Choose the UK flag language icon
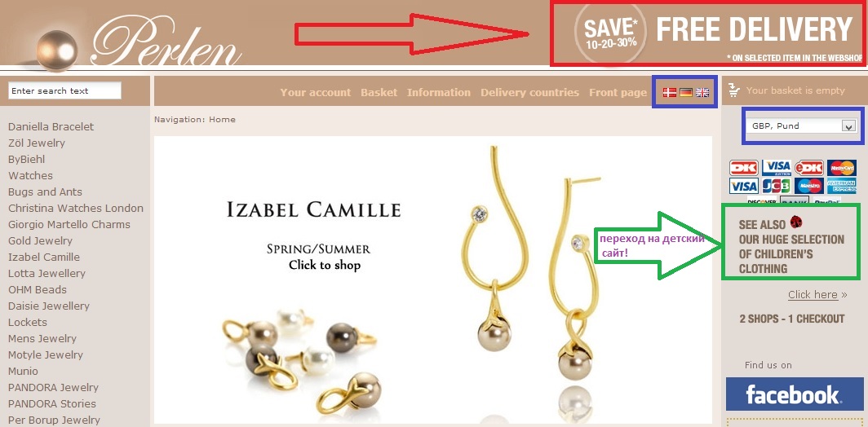 click(x=702, y=92)
